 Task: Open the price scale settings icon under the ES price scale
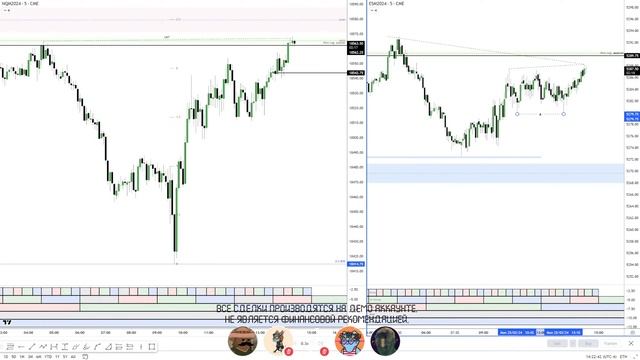click(x=632, y=333)
